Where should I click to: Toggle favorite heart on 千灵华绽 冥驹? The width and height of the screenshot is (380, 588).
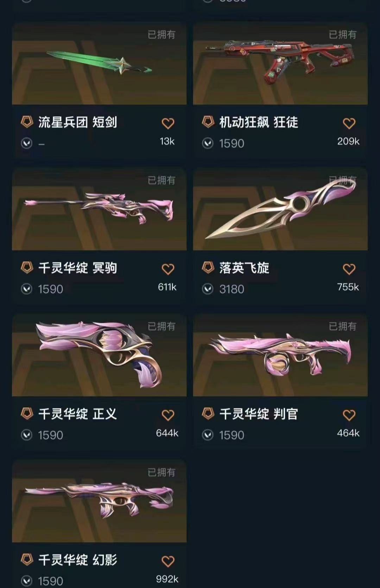168,269
